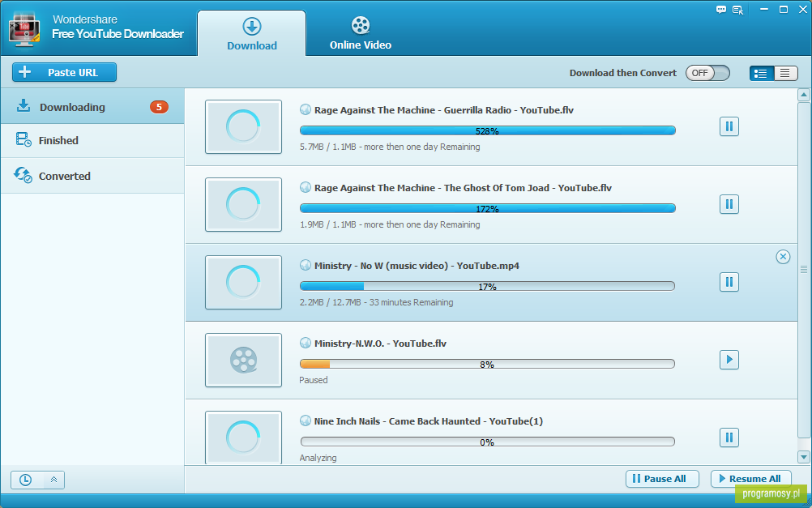Select 'Ministry-N.W.O. - YouTube.flv' title
812x508 pixels.
pos(380,344)
